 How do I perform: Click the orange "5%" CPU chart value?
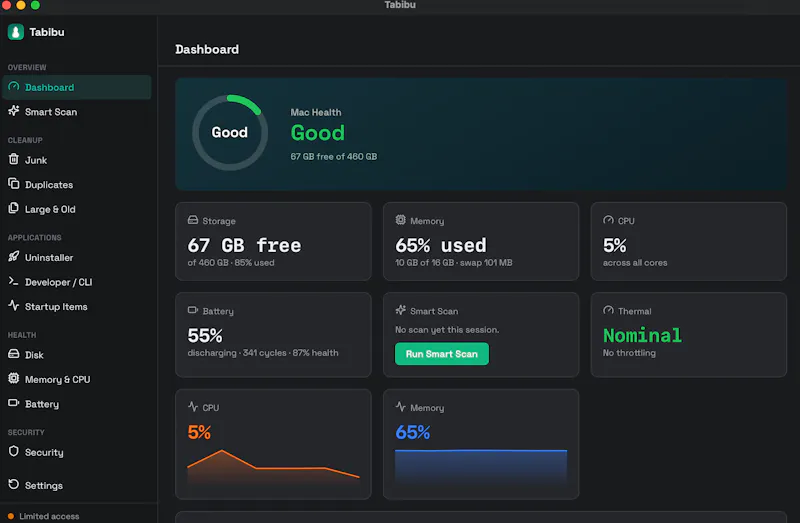(x=199, y=432)
